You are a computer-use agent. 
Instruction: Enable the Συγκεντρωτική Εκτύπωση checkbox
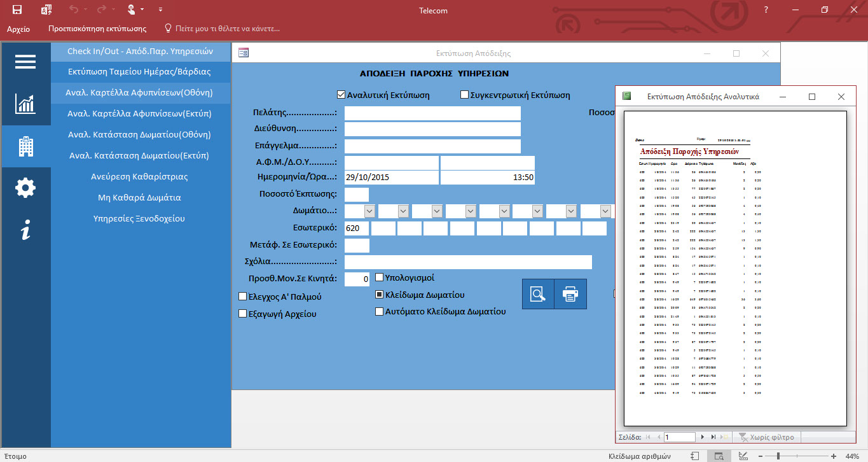tap(464, 95)
